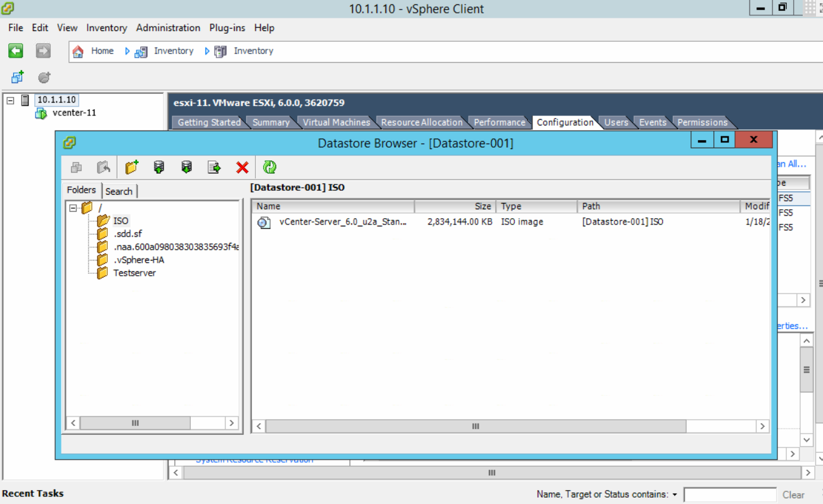Click the vCenter-Server ISO file icon

[263, 222]
